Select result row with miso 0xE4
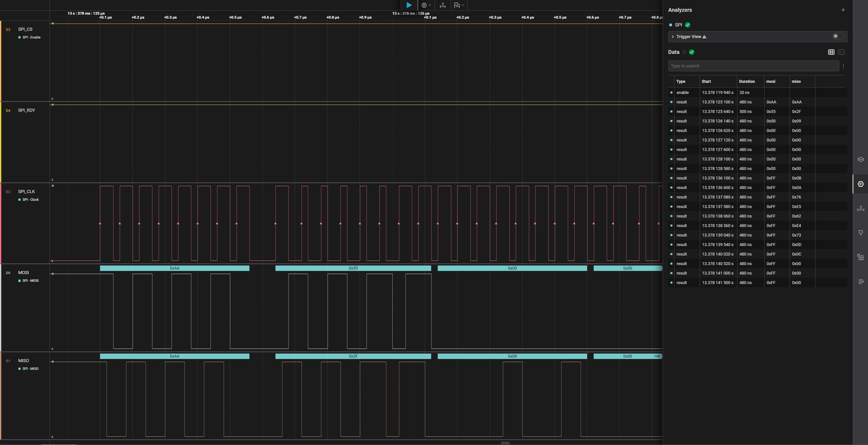The width and height of the screenshot is (868, 445). point(758,226)
